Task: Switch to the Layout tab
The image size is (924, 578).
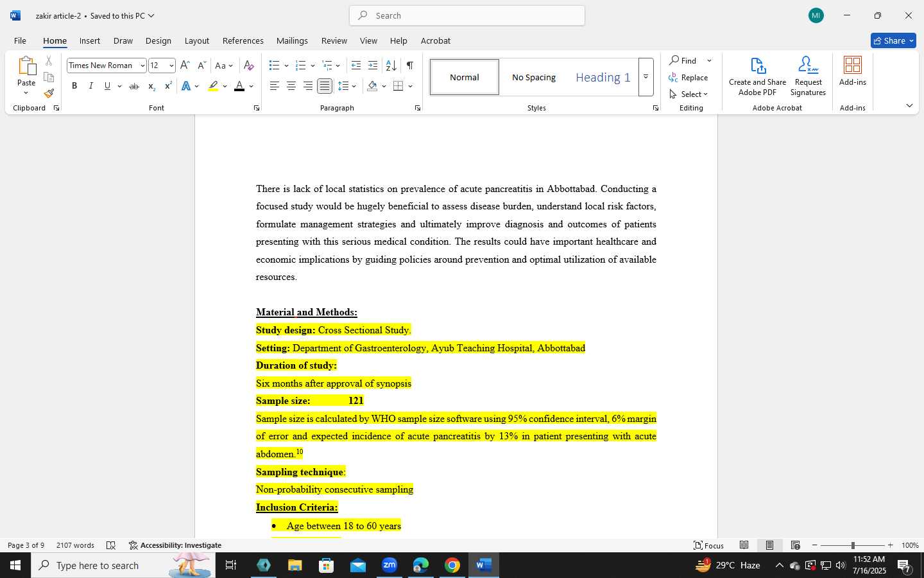Action: click(197, 40)
